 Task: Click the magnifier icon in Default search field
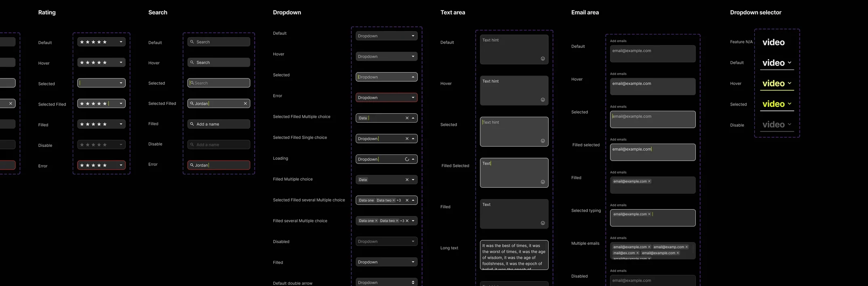pyautogui.click(x=192, y=42)
